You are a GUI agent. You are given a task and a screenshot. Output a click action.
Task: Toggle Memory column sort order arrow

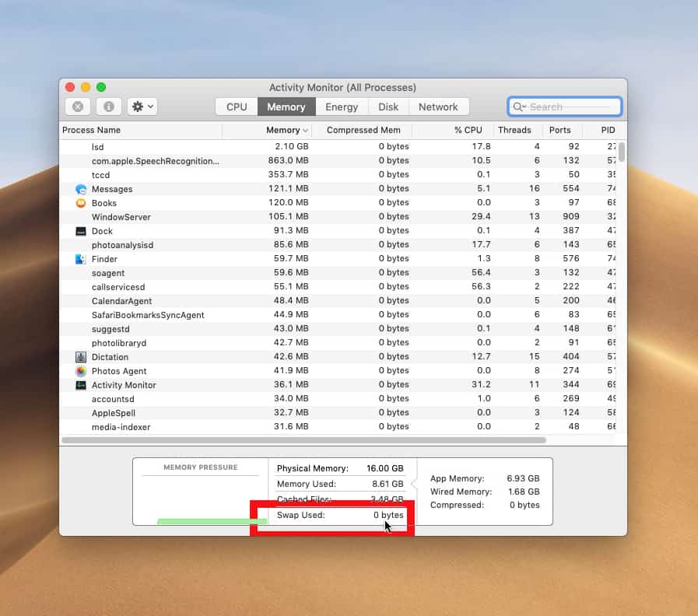point(305,131)
